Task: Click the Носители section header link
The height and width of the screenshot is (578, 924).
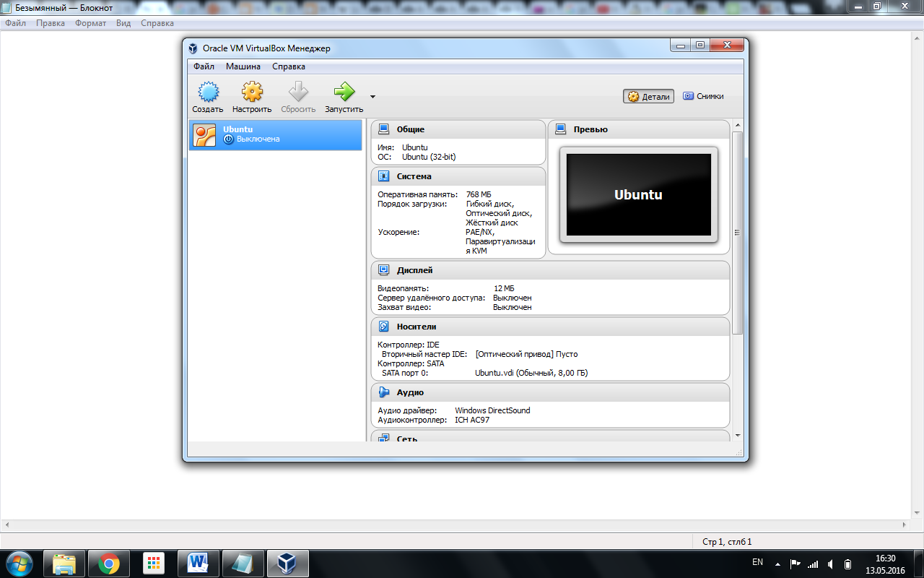Action: coord(417,327)
